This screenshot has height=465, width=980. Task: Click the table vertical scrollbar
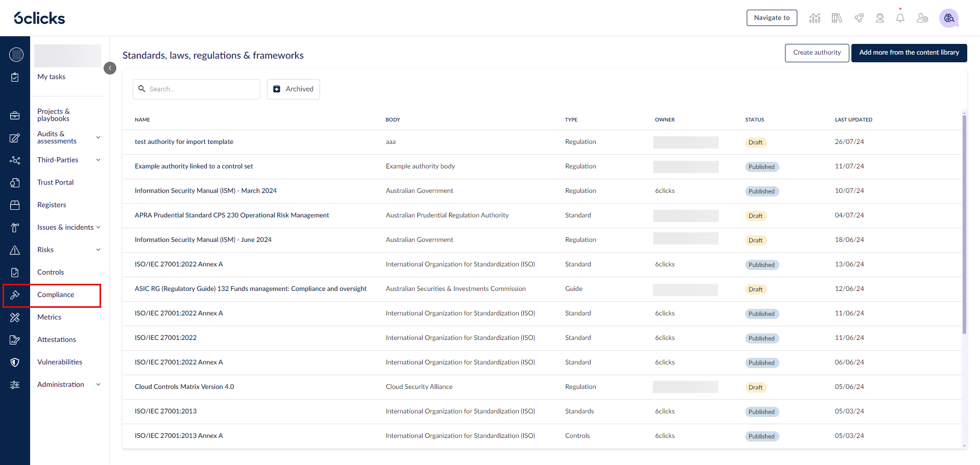pyautogui.click(x=964, y=225)
